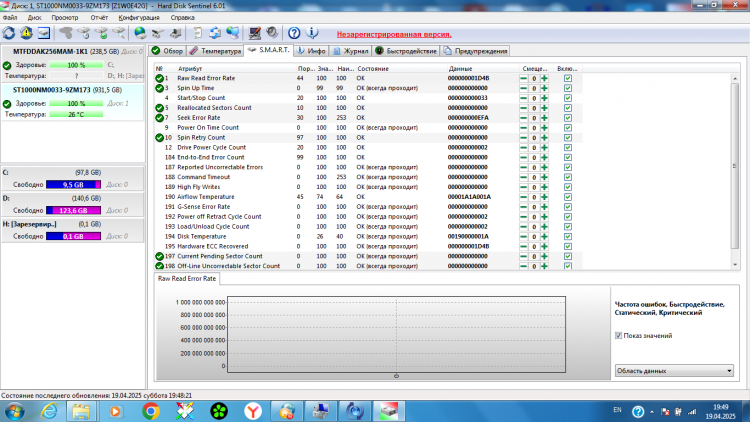Screen dimensions: 750x422
Task: Uncheck enable box for Disk Temperature
Action: 568,236
